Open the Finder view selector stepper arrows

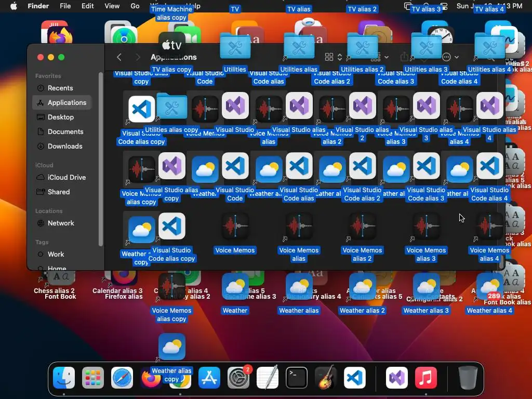coord(340,57)
